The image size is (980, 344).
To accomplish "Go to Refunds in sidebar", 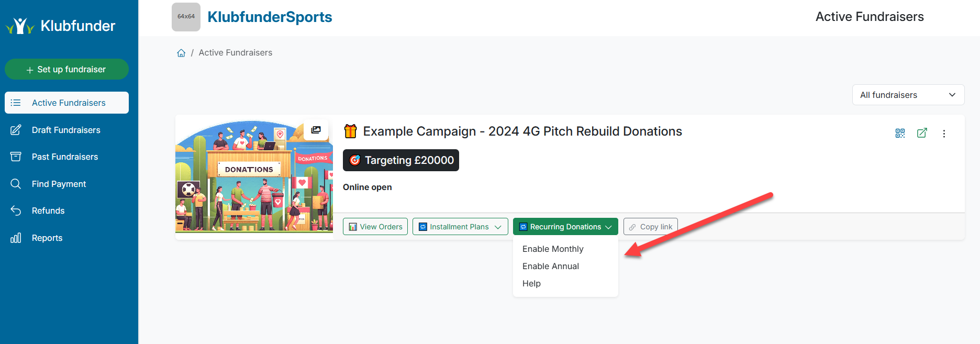I will tap(48, 210).
